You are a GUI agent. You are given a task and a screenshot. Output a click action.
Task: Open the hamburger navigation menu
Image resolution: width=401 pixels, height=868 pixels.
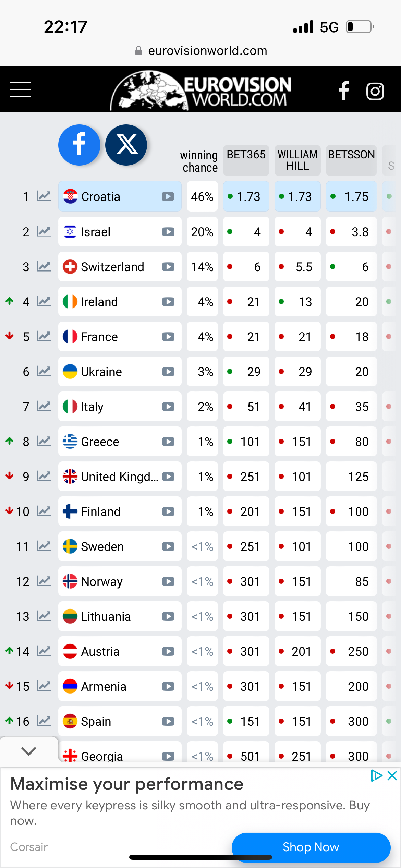[x=21, y=89]
